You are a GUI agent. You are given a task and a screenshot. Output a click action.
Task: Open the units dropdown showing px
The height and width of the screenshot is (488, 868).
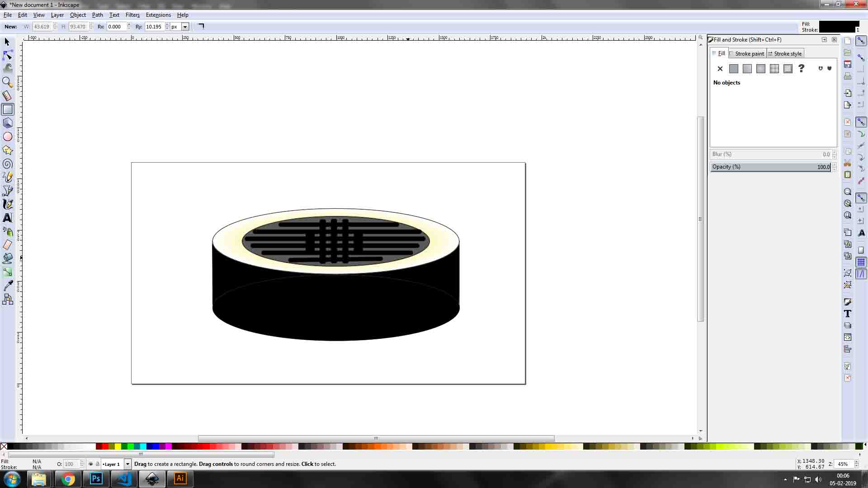pyautogui.click(x=184, y=26)
